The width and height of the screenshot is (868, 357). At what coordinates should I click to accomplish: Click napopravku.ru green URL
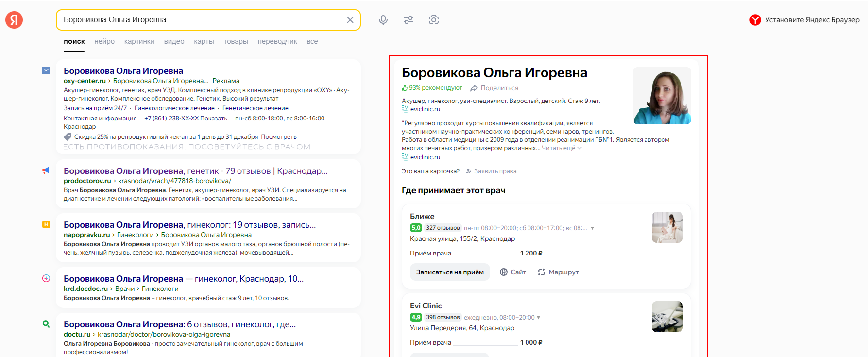[x=87, y=235]
